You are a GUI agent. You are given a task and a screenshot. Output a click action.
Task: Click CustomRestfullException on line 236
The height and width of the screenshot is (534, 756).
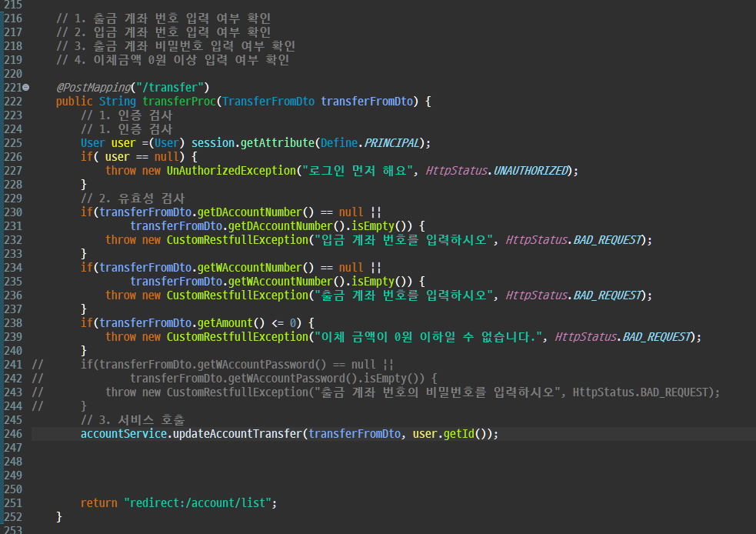coord(237,295)
